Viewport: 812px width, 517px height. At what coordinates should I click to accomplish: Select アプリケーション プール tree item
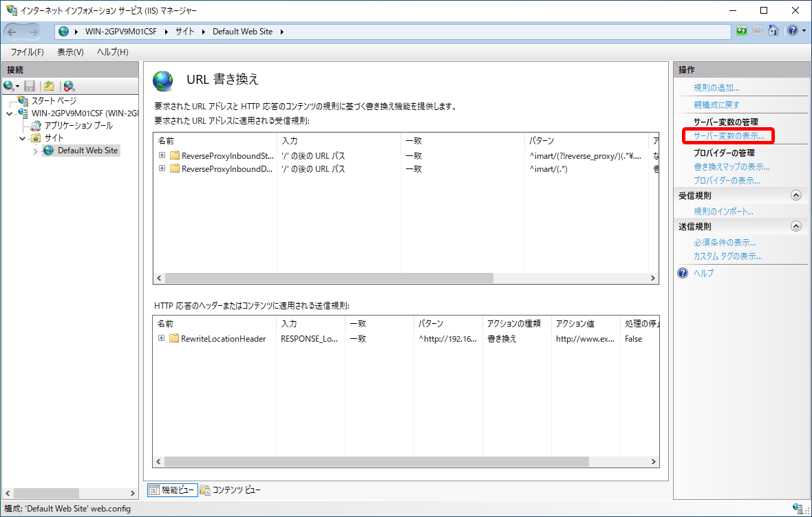click(x=78, y=125)
